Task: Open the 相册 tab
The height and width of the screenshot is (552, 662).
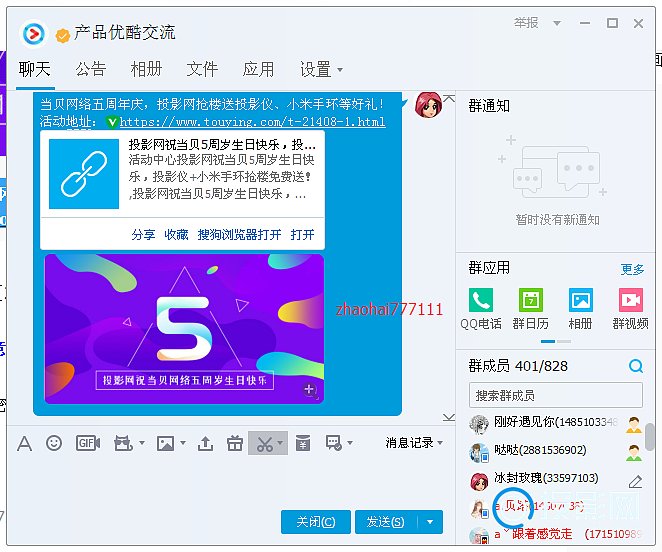Action: (x=146, y=69)
